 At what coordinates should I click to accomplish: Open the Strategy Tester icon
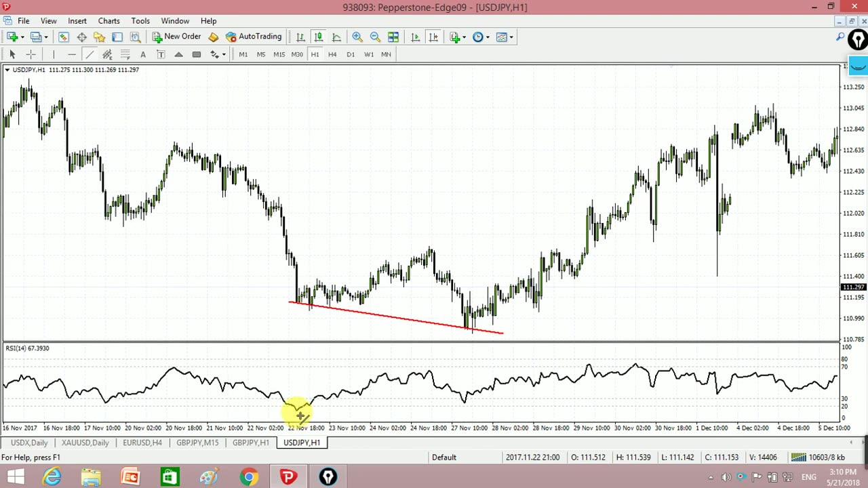tap(135, 37)
